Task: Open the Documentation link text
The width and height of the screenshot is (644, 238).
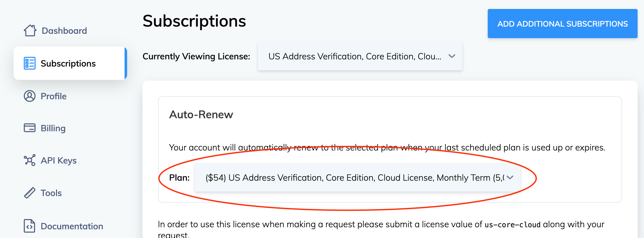Action: [72, 226]
